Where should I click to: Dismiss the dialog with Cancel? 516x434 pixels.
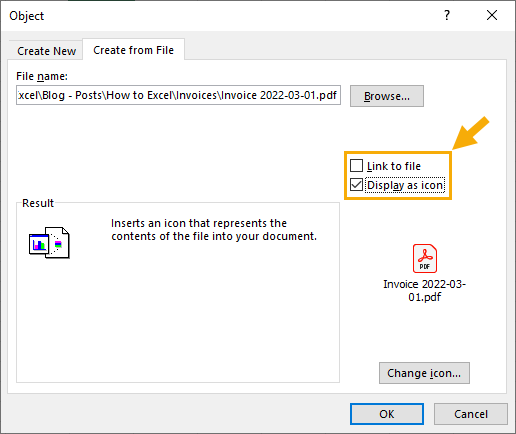point(471,414)
